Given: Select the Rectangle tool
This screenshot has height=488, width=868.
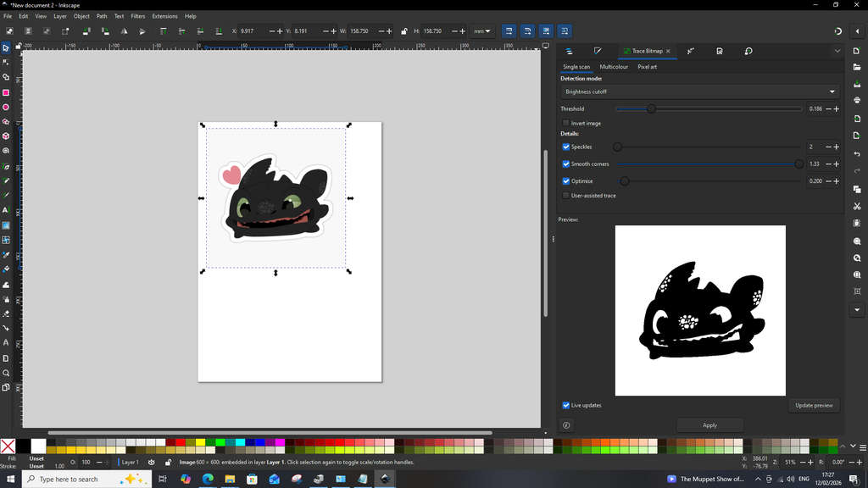Looking at the screenshot, I should point(6,92).
